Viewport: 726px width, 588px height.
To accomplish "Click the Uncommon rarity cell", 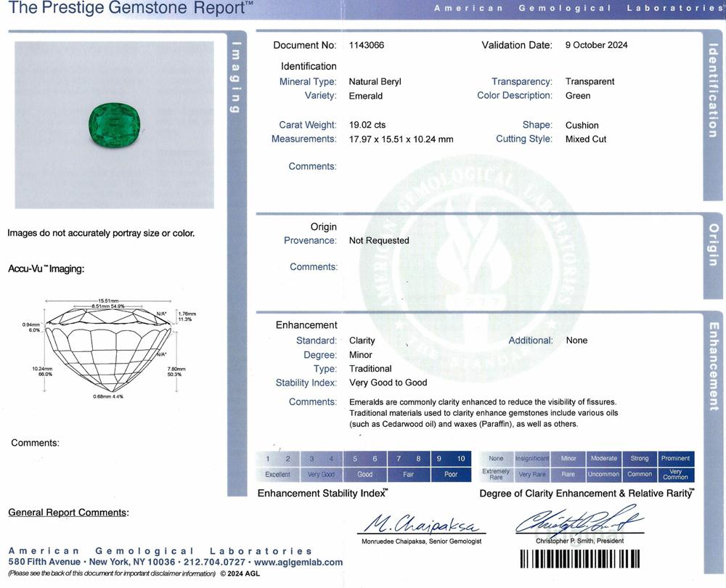I will 604,474.
